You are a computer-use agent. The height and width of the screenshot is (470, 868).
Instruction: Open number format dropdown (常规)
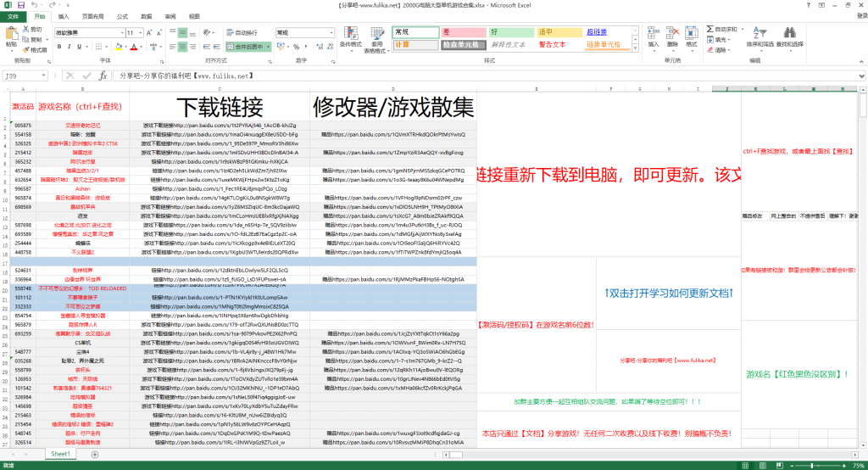pos(331,33)
